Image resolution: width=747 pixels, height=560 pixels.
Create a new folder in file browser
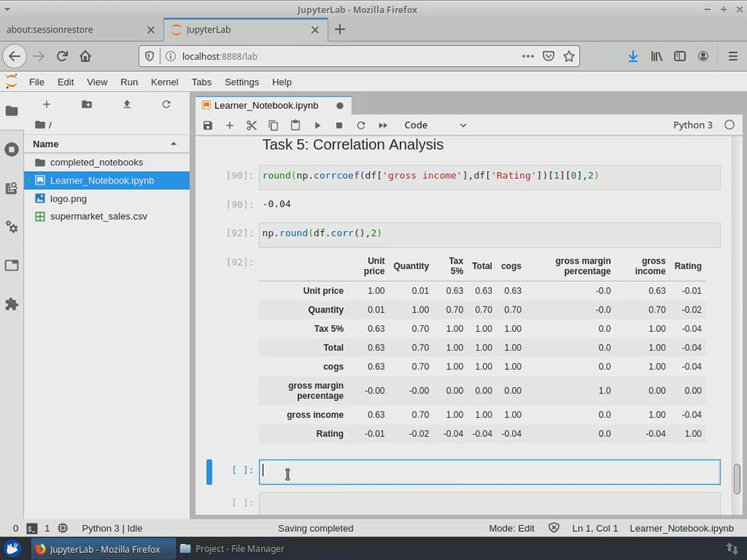(86, 104)
